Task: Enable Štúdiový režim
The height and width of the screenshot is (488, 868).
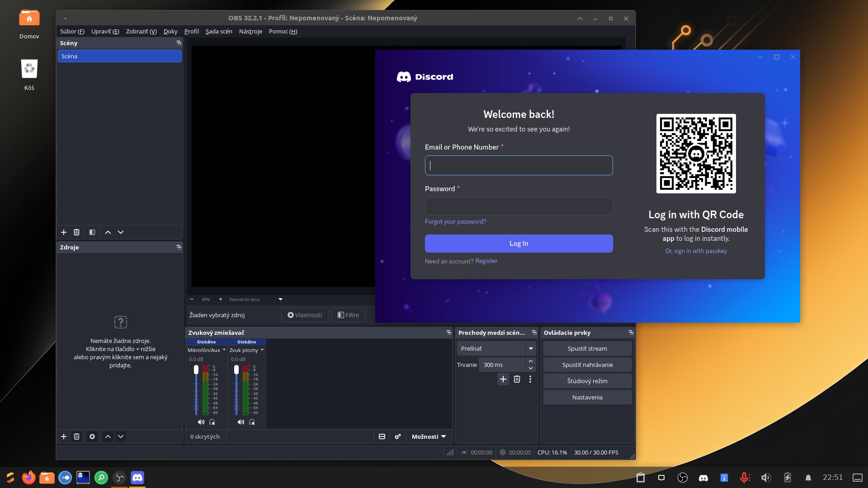Action: (587, 381)
